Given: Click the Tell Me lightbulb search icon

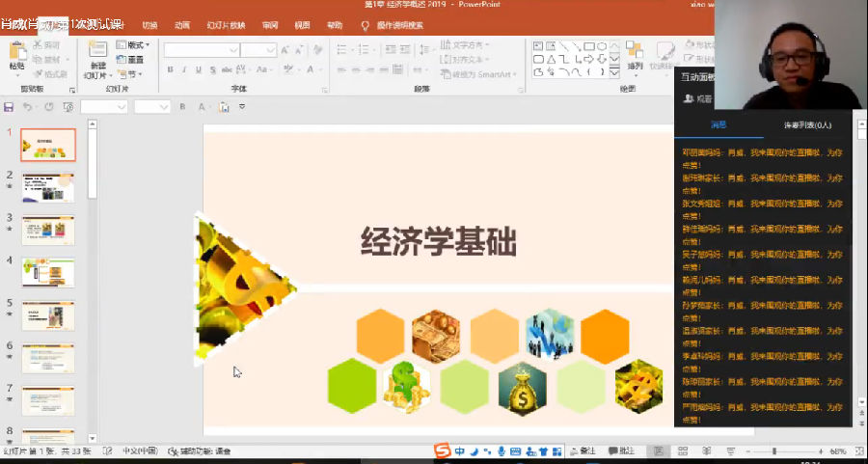Looking at the screenshot, I should coord(366,25).
